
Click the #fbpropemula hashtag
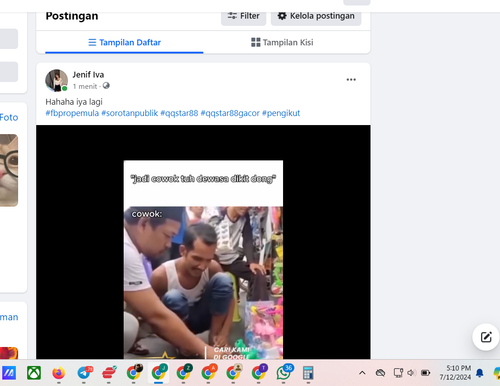point(72,113)
